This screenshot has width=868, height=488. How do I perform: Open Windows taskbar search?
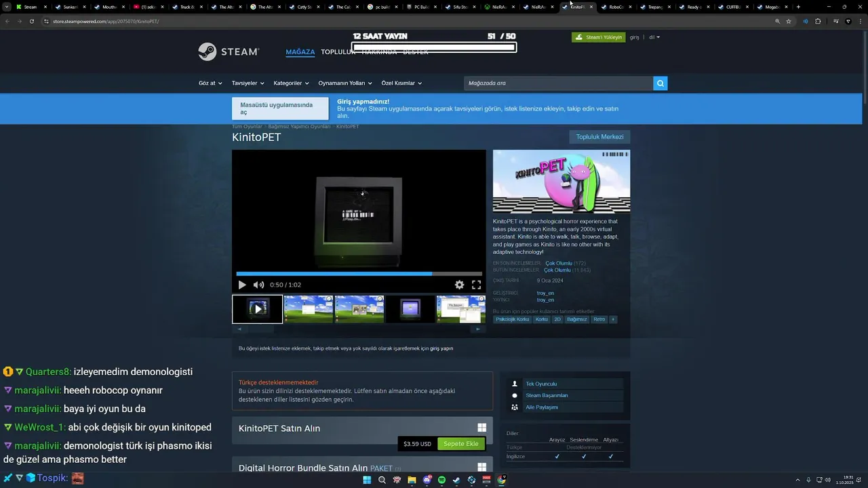tap(382, 480)
